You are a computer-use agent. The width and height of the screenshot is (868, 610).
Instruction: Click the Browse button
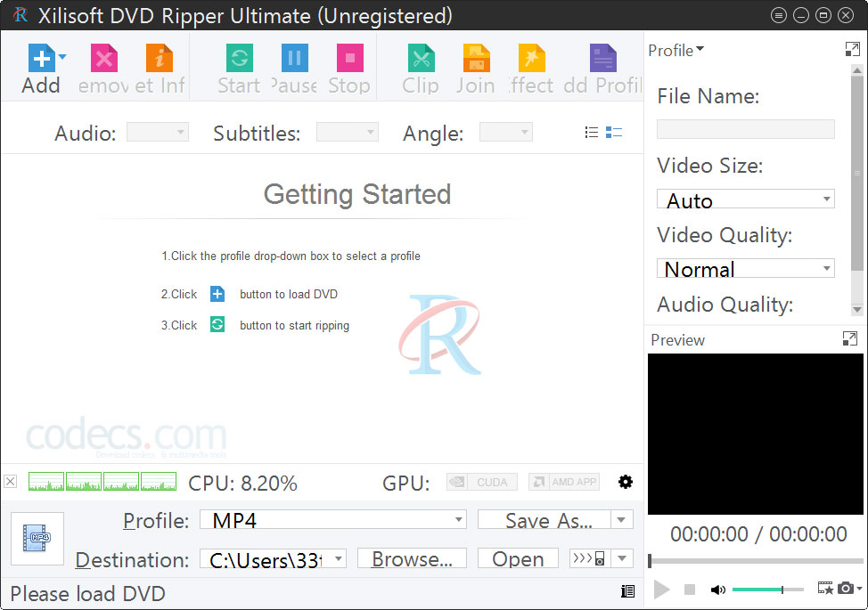tap(412, 558)
